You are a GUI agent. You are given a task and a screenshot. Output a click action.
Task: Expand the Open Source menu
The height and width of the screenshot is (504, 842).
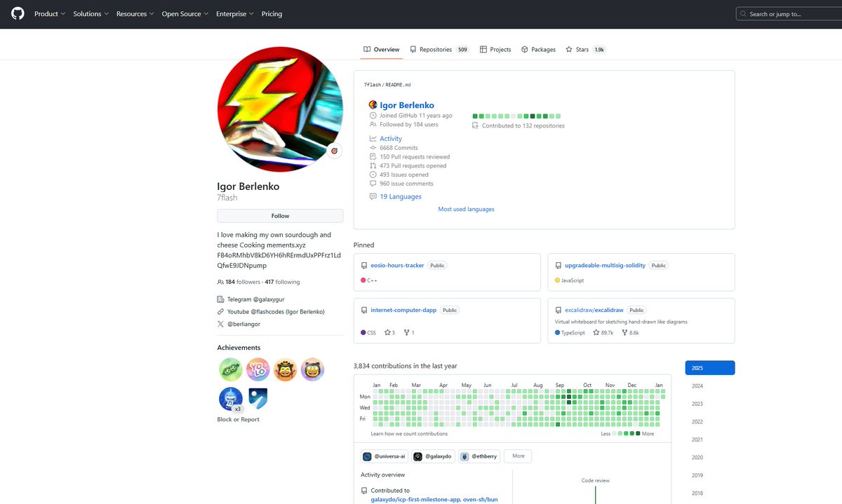185,14
